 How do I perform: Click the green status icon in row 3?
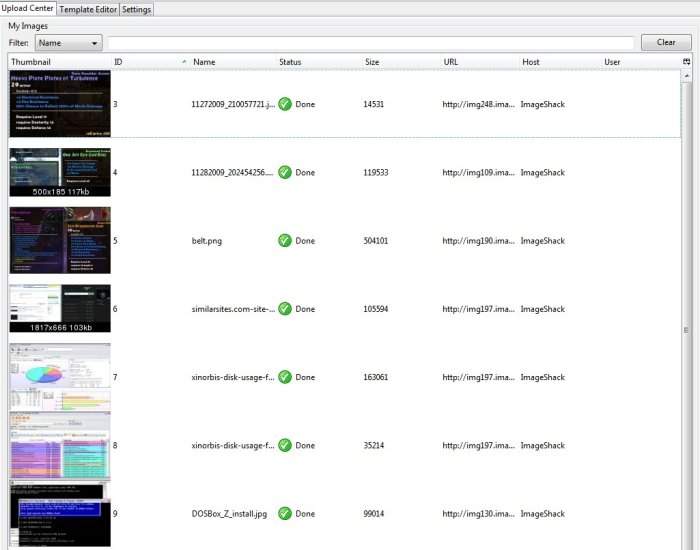point(285,104)
